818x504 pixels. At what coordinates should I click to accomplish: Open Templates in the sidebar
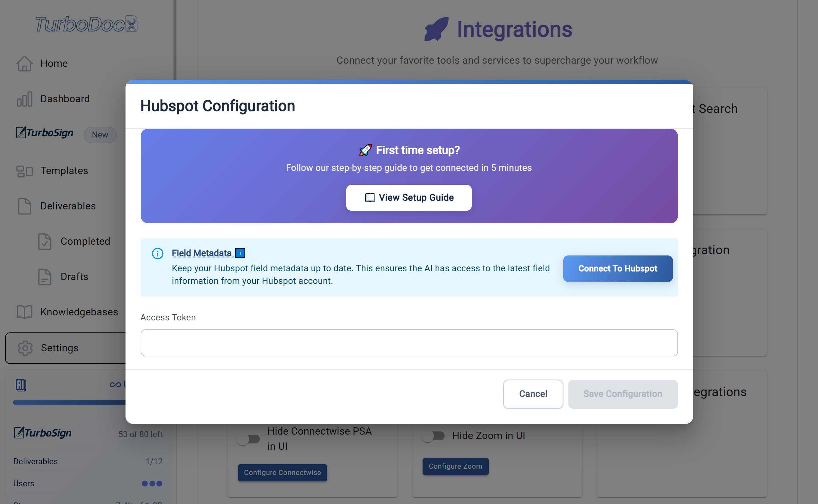(x=64, y=171)
